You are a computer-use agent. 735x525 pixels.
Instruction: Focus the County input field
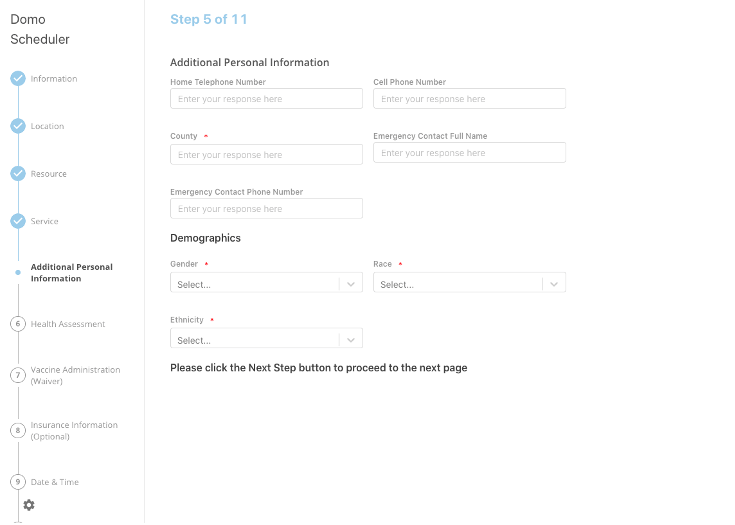point(266,154)
